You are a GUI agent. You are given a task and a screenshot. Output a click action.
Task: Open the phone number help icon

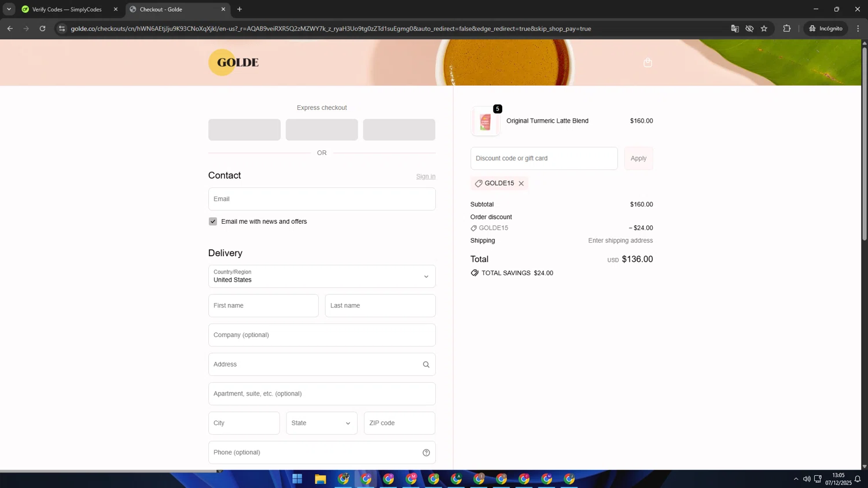(x=426, y=453)
